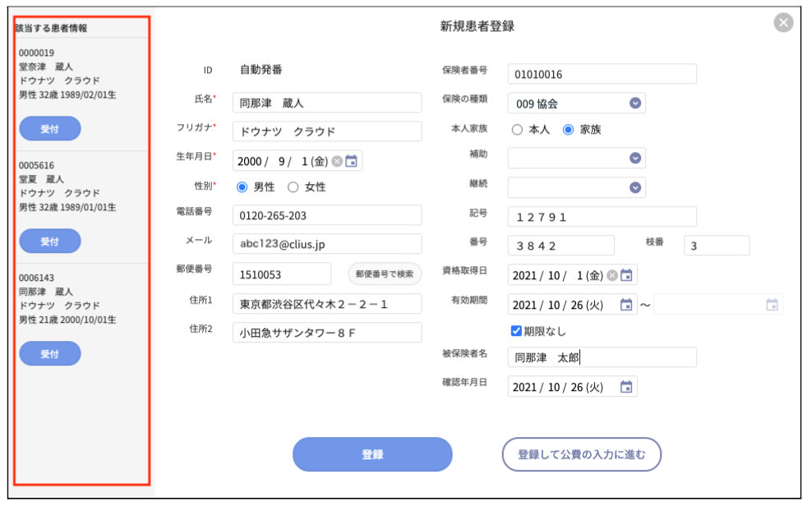Choose 女性 for the gender field

coord(293,187)
